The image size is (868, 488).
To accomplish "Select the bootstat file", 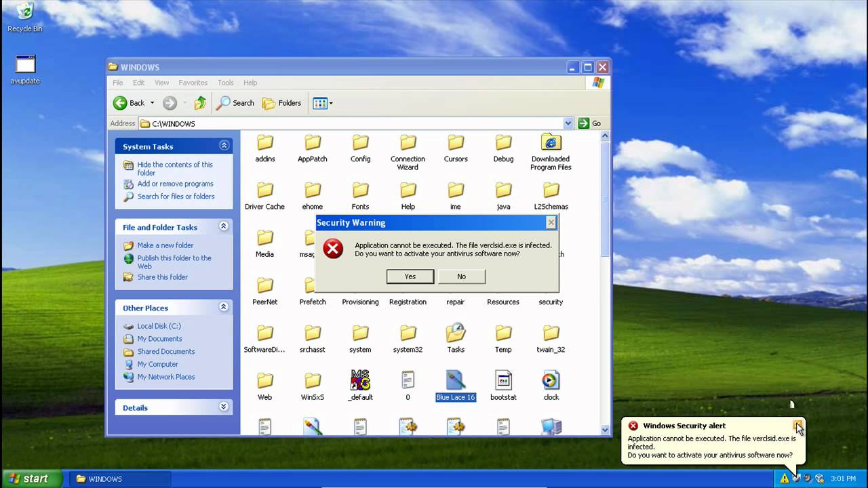I will click(x=503, y=386).
